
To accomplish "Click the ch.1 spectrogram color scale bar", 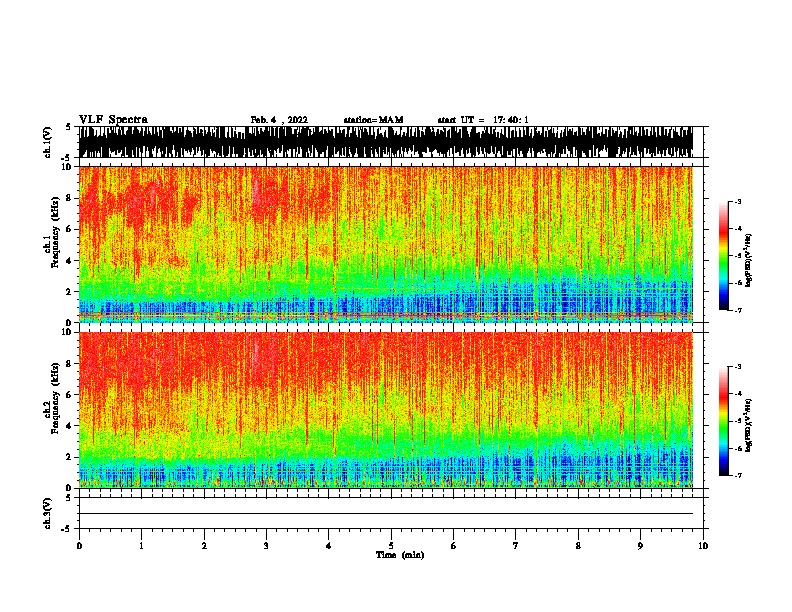I will click(724, 256).
